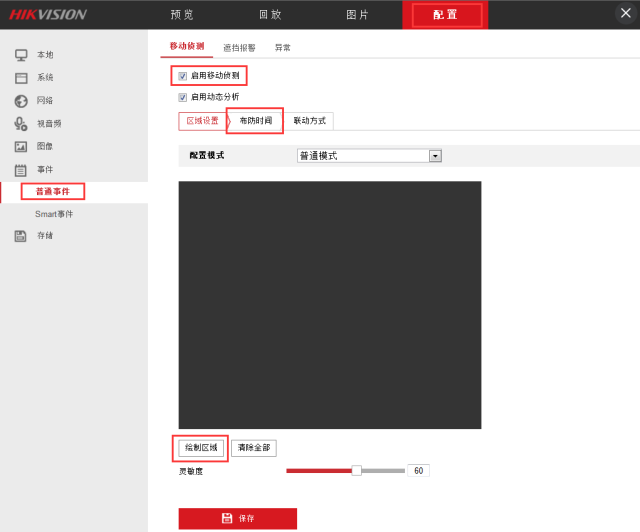Select the 事件 calendar icon
Screen dimensions: 640x532
point(21,170)
